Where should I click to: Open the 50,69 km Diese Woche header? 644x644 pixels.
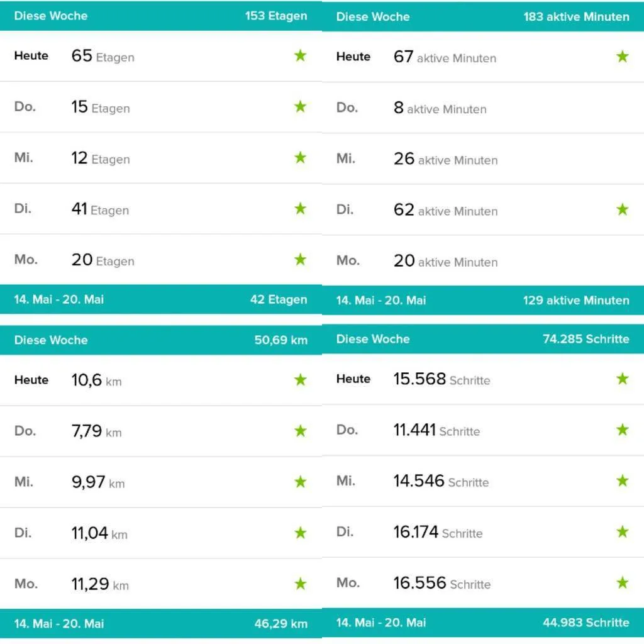pos(161,340)
